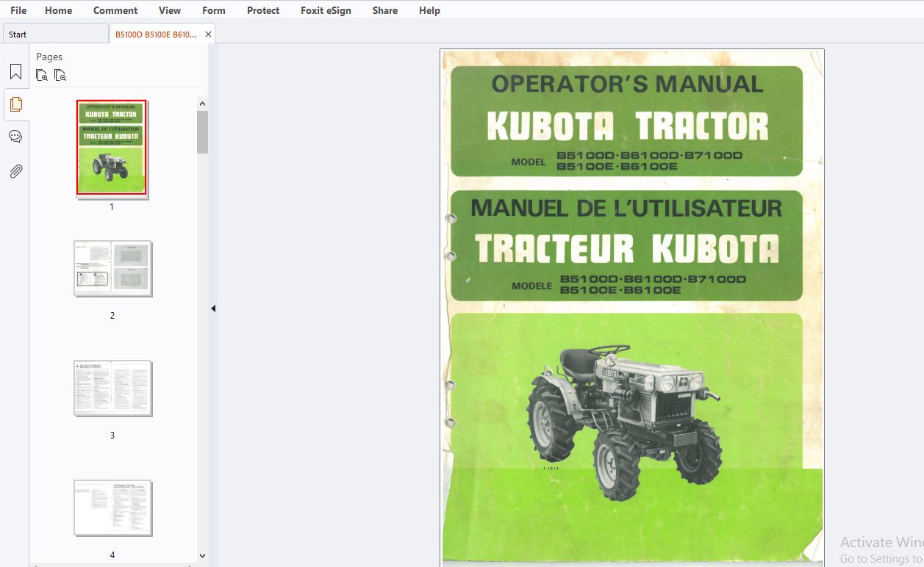Click the page label "3" under thumbnail
The width and height of the screenshot is (924, 567).
[x=112, y=436]
